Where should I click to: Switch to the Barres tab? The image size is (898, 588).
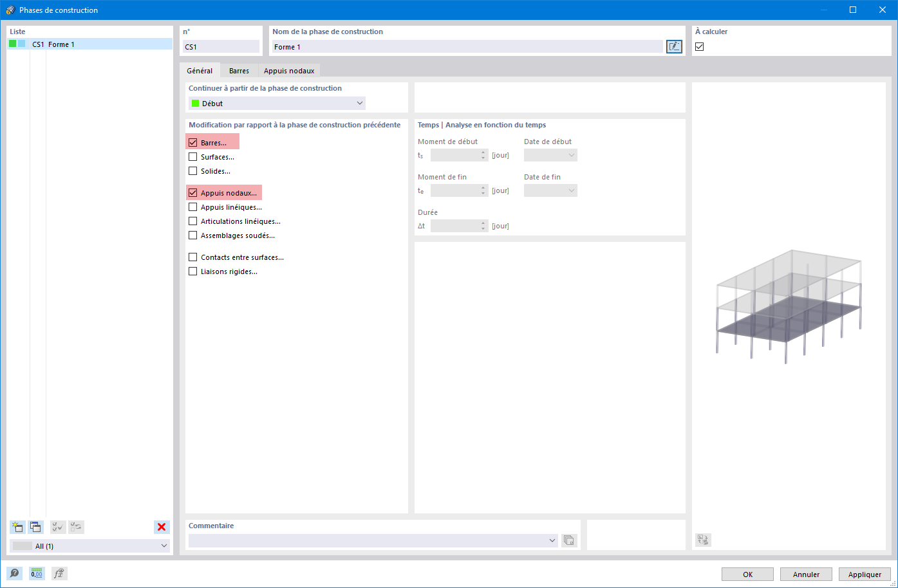[x=239, y=71]
